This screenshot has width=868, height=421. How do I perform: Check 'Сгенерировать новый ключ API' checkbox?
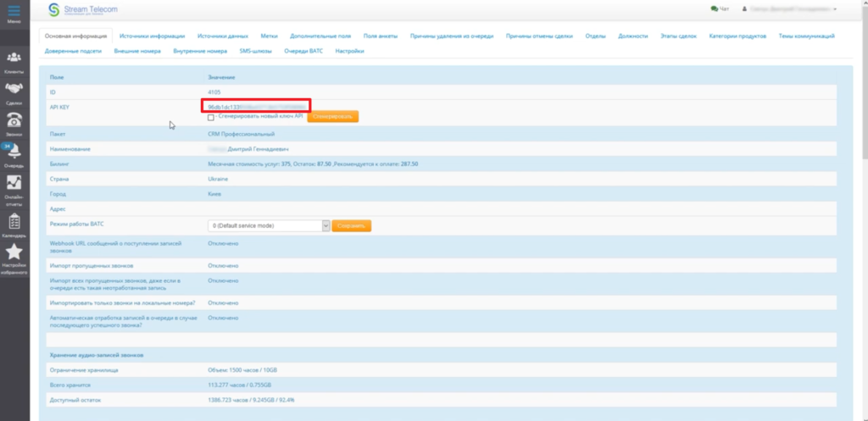click(211, 117)
